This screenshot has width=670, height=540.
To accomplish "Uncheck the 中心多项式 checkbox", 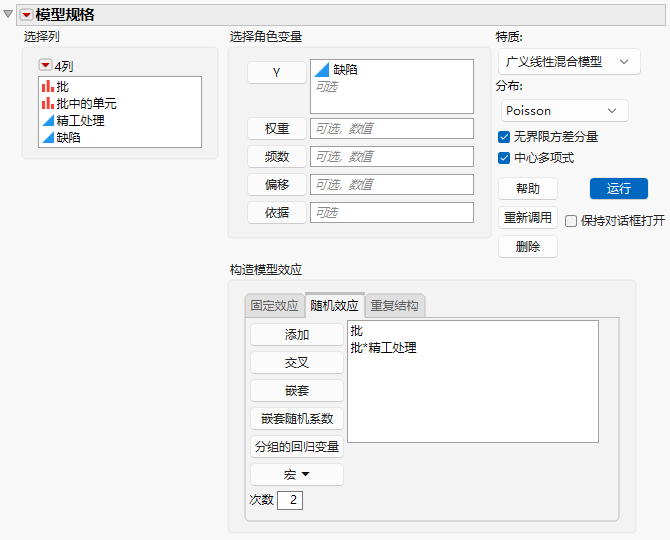I will [x=504, y=158].
